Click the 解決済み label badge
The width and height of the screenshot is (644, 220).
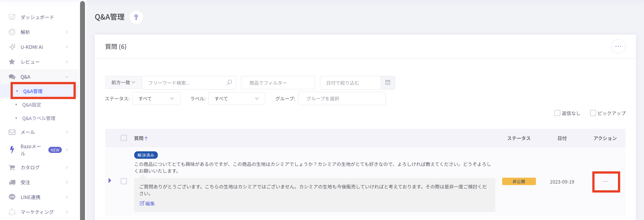tap(146, 155)
